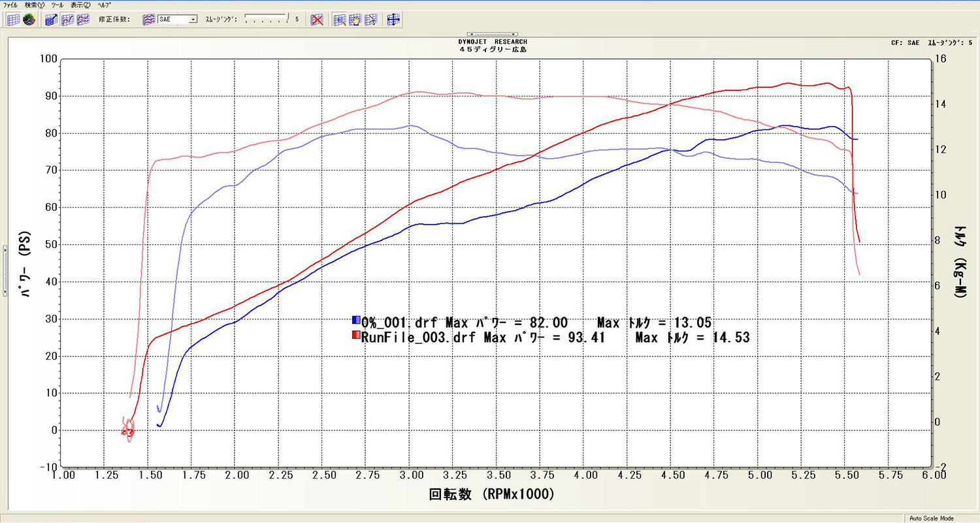This screenshot has height=523, width=980.
Task: Click the grid graph view icon
Action: (x=13, y=20)
